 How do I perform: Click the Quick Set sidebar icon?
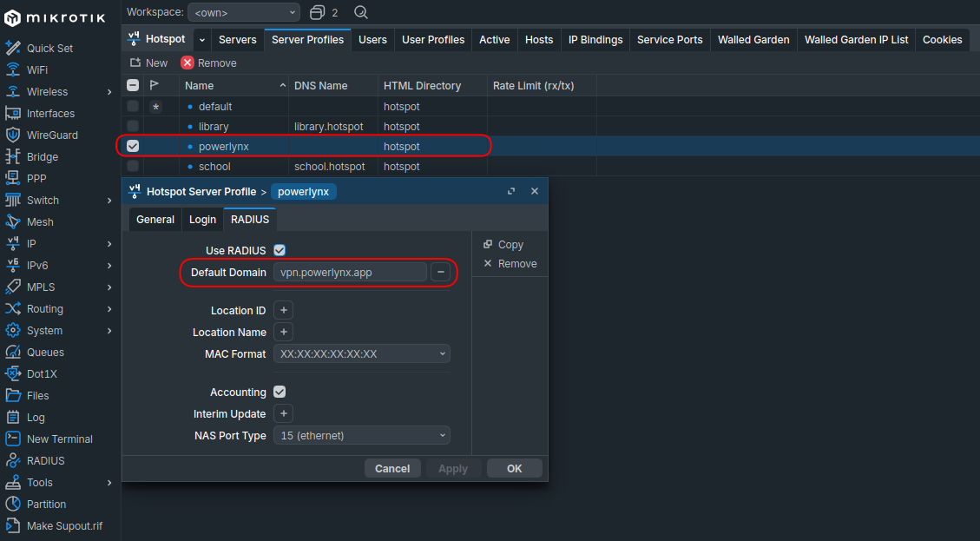[x=13, y=48]
